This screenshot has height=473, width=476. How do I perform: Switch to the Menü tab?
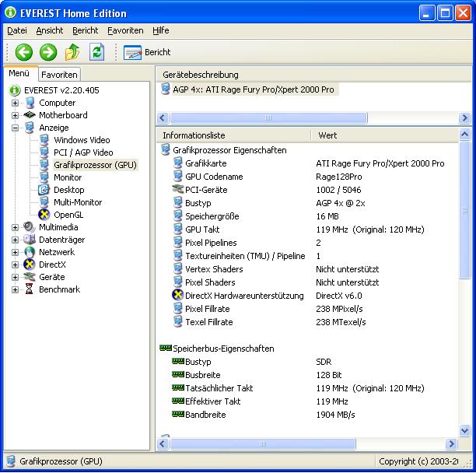pos(19,73)
